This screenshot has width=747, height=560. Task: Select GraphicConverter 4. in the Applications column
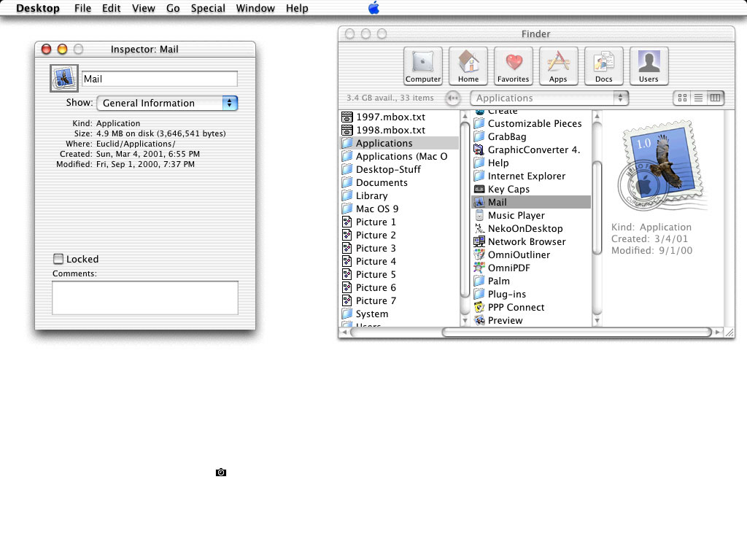[531, 150]
